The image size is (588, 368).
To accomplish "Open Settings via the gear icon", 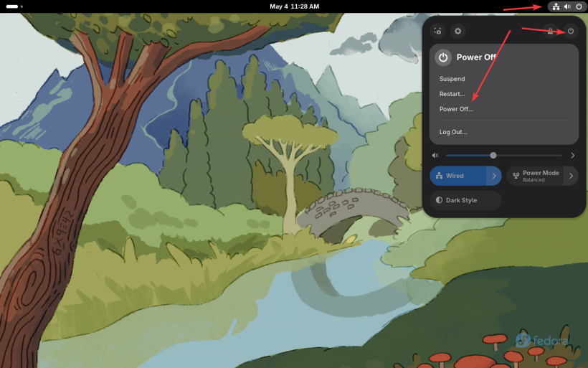I will tap(458, 31).
